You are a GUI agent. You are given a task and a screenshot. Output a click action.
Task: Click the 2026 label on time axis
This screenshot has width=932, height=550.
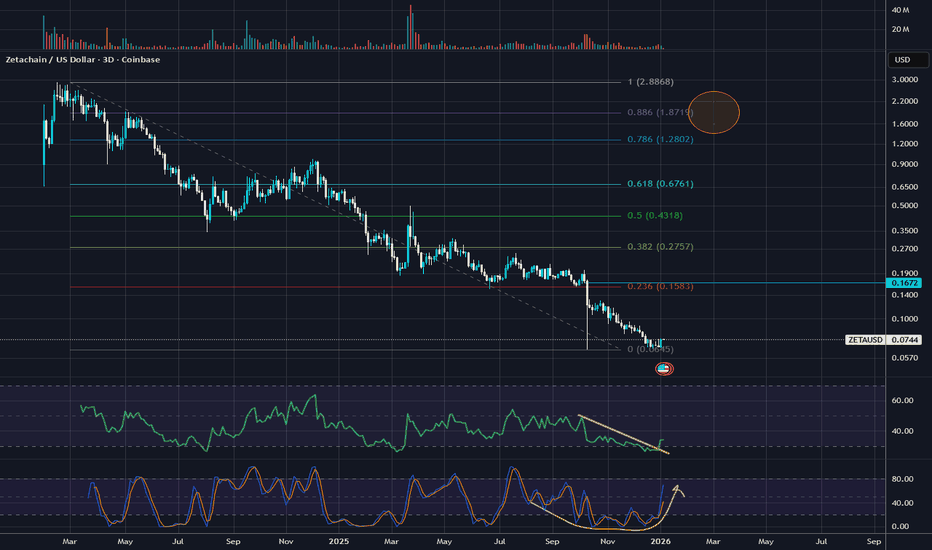pos(660,541)
